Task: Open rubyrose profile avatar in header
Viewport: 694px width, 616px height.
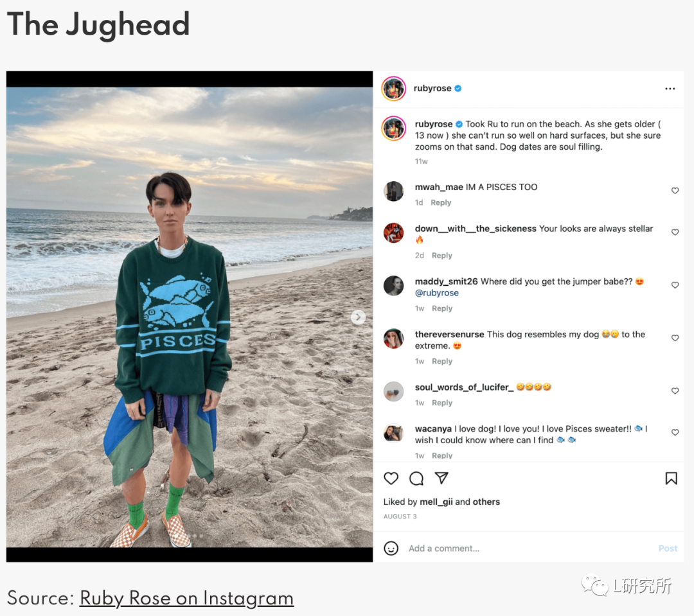Action: [x=393, y=89]
